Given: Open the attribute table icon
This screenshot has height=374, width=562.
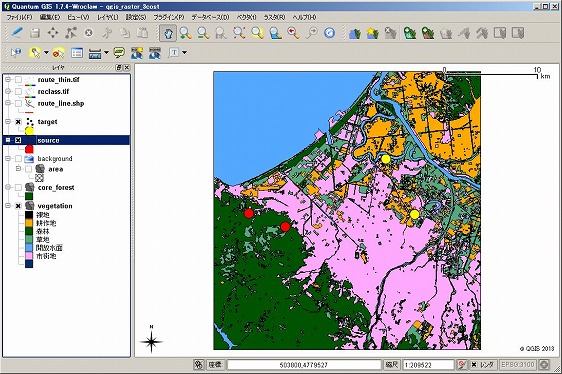Looking at the screenshot, I should (x=77, y=53).
